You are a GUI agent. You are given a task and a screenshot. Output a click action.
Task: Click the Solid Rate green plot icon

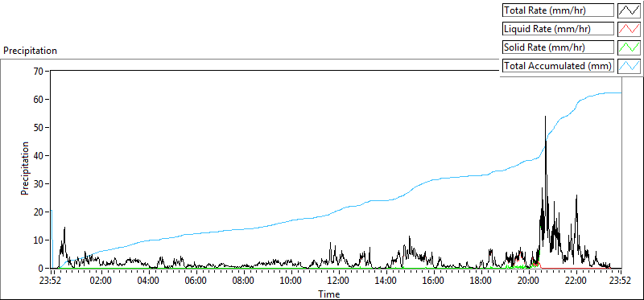630,47
